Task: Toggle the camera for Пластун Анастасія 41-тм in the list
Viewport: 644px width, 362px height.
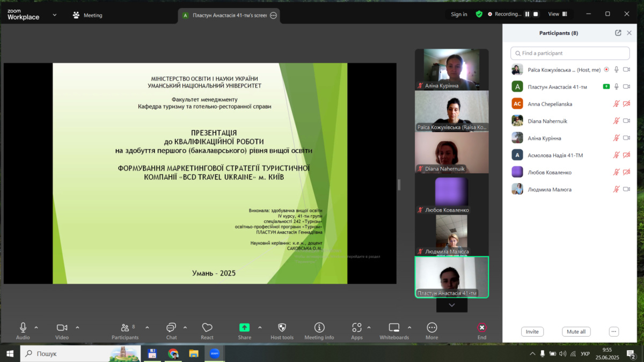Action: point(626,87)
